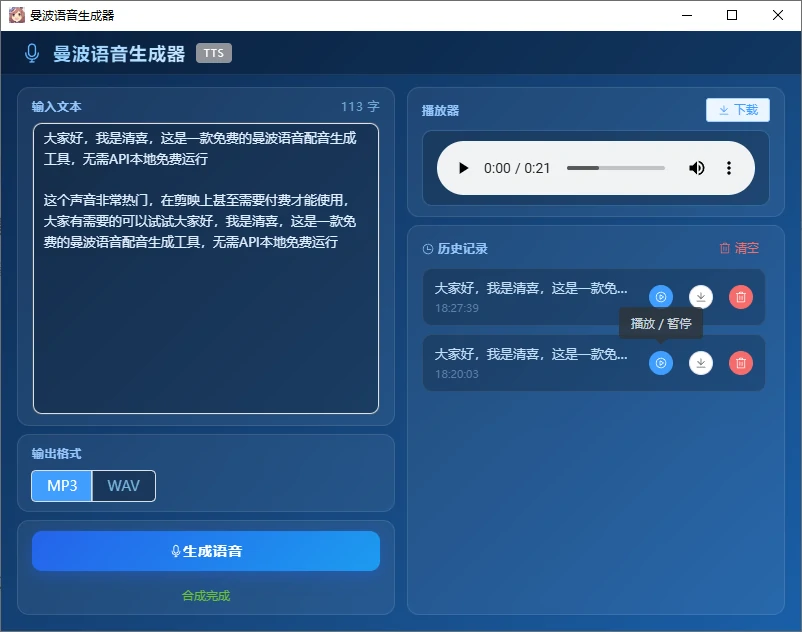Delete the 18:20:03 history entry
Image resolution: width=802 pixels, height=632 pixels.
[x=740, y=363]
